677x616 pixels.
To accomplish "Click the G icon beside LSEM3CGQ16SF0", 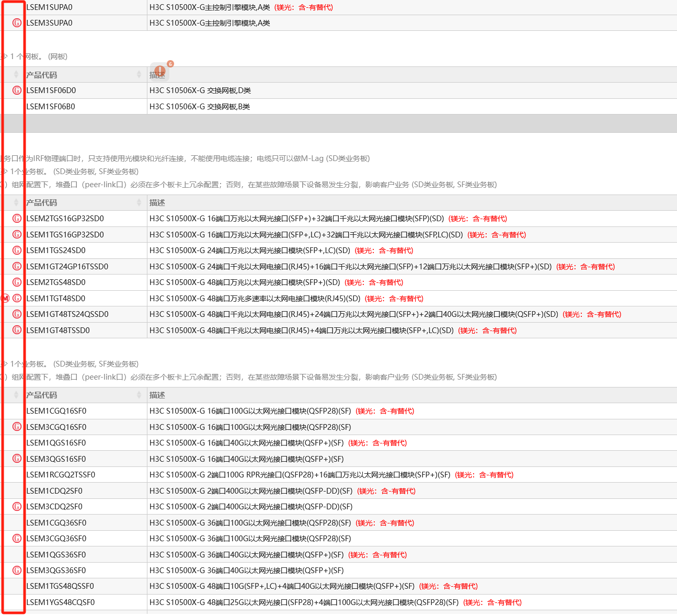I will [x=17, y=427].
